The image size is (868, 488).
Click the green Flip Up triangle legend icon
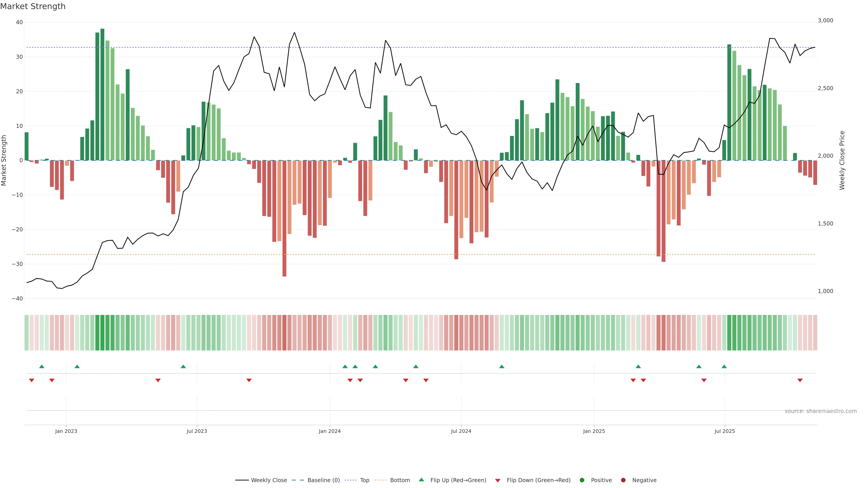[421, 480]
